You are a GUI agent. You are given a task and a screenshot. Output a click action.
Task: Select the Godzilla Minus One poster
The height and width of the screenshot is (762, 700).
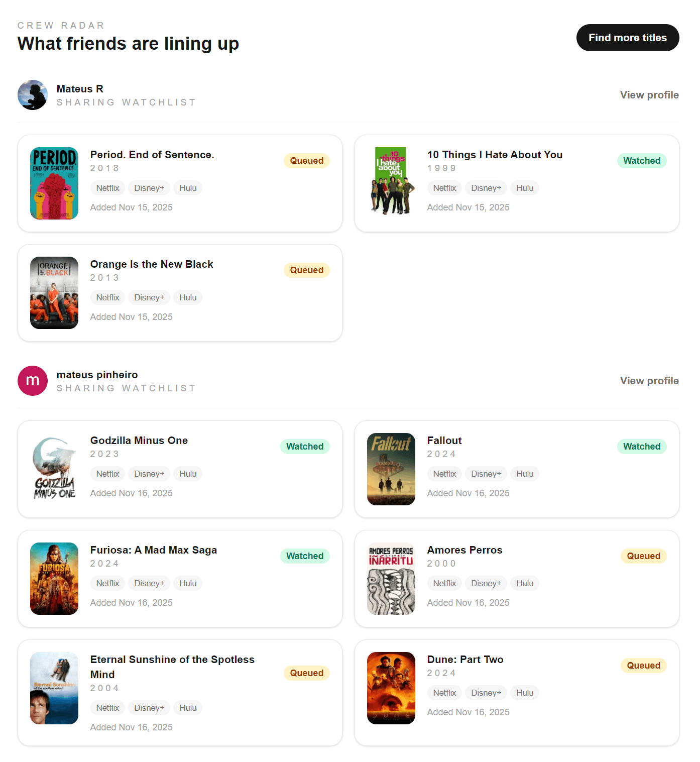click(x=54, y=469)
